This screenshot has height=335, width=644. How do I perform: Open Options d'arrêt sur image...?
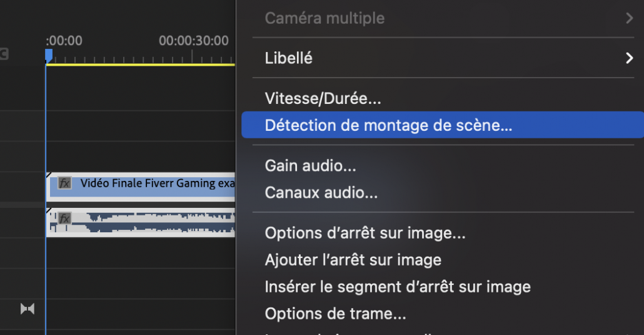pyautogui.click(x=365, y=234)
